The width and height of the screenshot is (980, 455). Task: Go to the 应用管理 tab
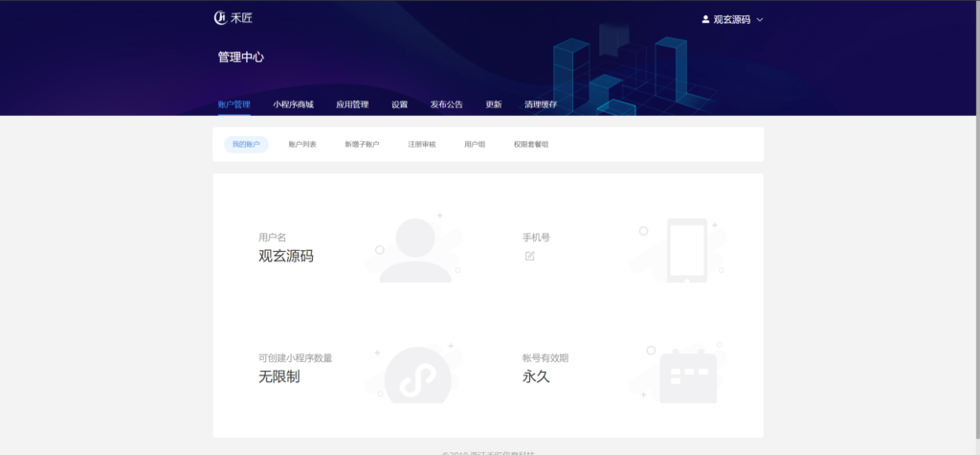[x=352, y=104]
